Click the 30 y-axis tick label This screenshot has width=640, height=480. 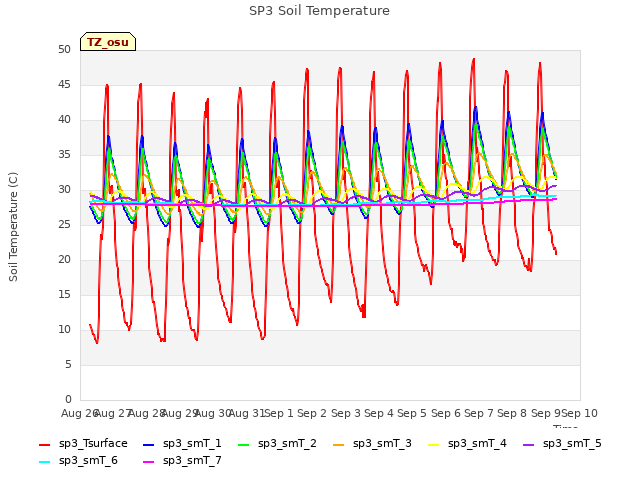click(x=64, y=189)
